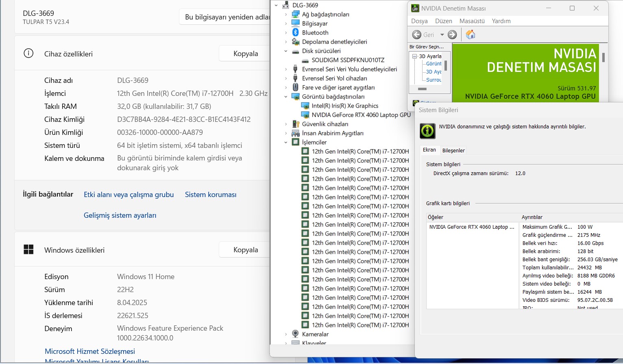Click the İşlemciler processor category icon

click(x=296, y=142)
